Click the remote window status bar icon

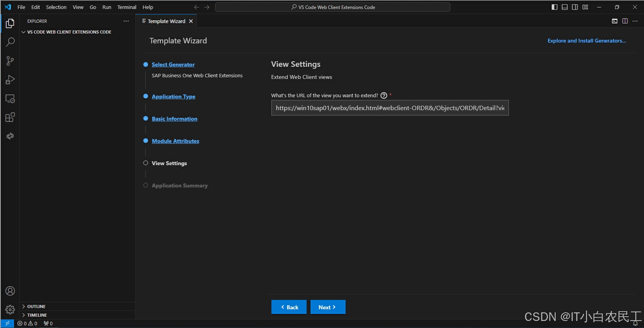7,323
